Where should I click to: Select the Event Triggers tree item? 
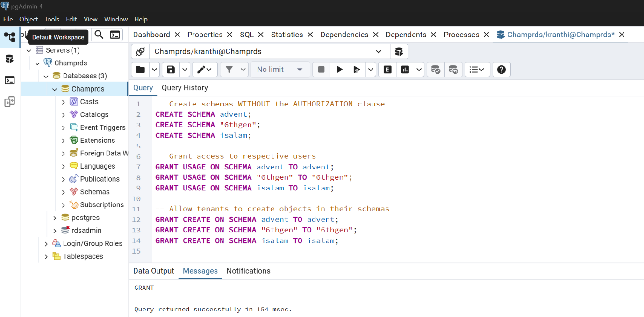point(103,127)
